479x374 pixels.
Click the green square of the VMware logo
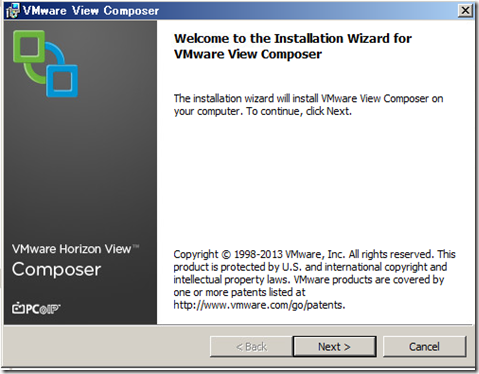click(x=29, y=46)
